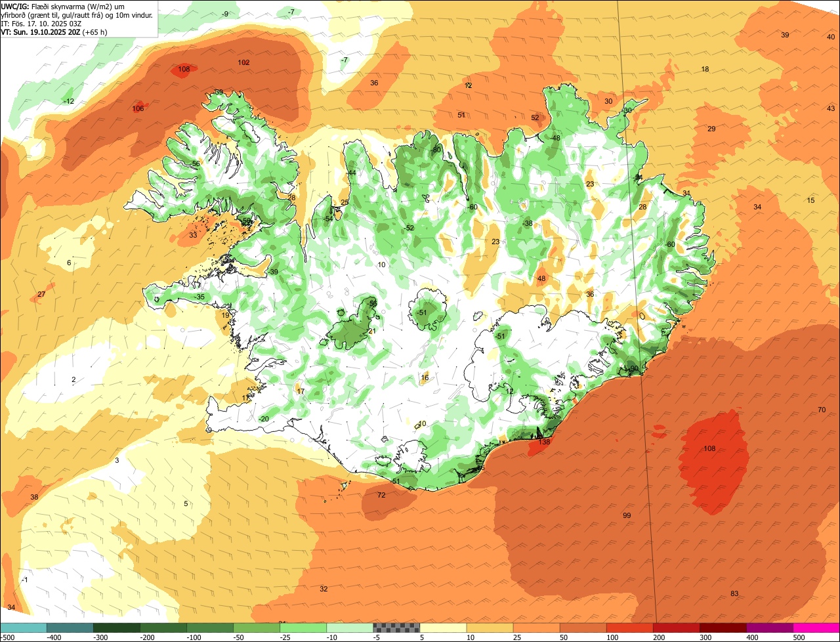Click the map value -1 near the bottom-left
The width and height of the screenshot is (840, 642).
click(x=25, y=580)
